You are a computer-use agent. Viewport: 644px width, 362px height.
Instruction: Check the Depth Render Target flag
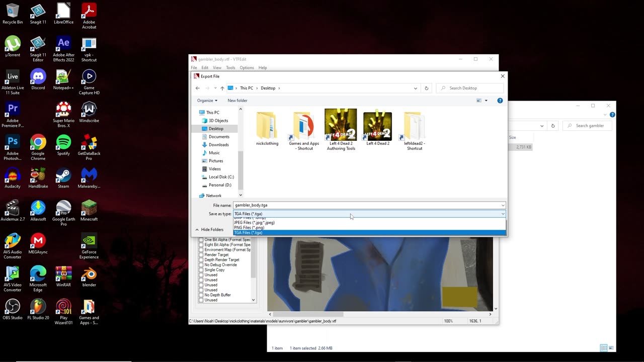[201, 260]
